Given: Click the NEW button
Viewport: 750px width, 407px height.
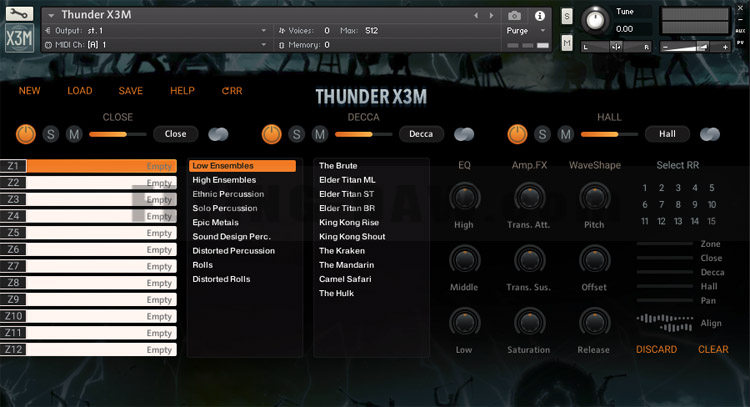Looking at the screenshot, I should click(x=30, y=91).
